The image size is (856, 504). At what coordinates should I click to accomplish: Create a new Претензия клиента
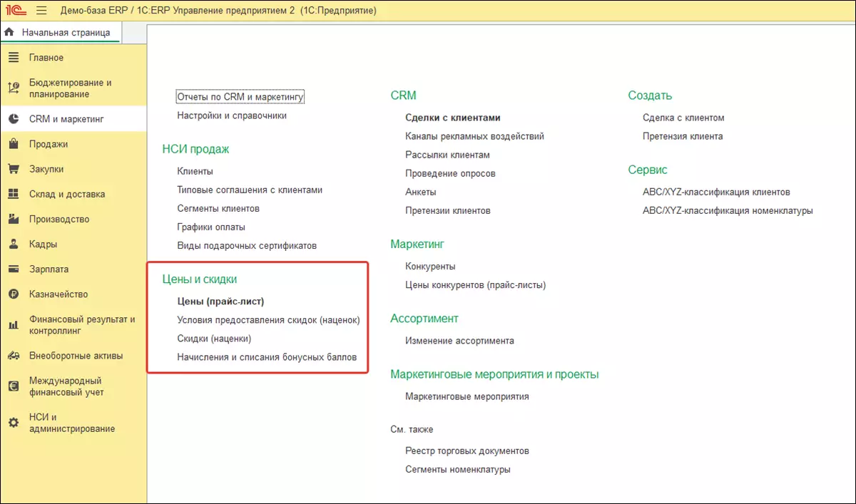point(683,136)
